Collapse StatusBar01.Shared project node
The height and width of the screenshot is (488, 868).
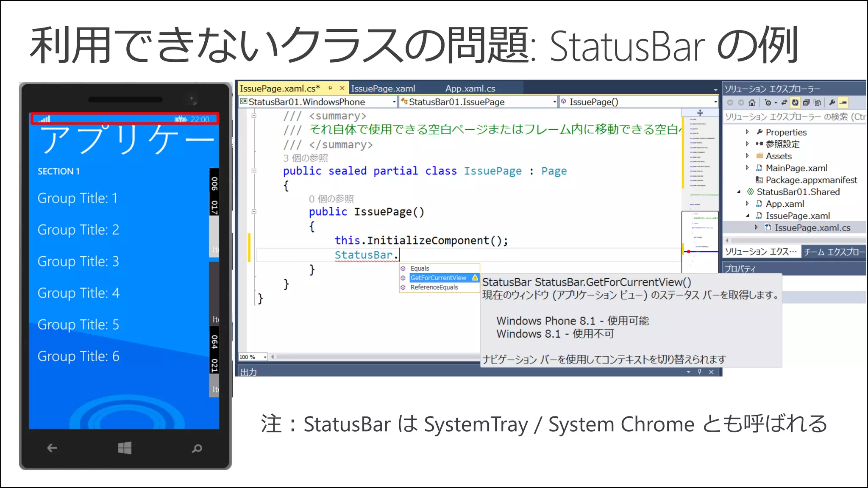[x=739, y=192]
